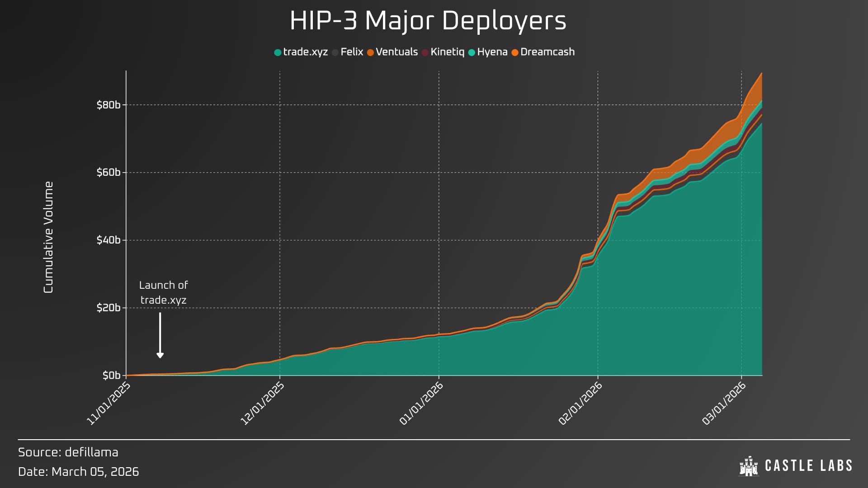This screenshot has width=868, height=488.
Task: Click the $40b y-axis label
Action: (108, 240)
